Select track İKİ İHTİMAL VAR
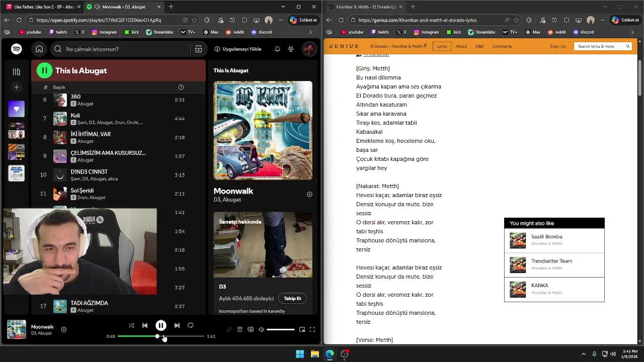The width and height of the screenshot is (644, 362). tap(119, 137)
